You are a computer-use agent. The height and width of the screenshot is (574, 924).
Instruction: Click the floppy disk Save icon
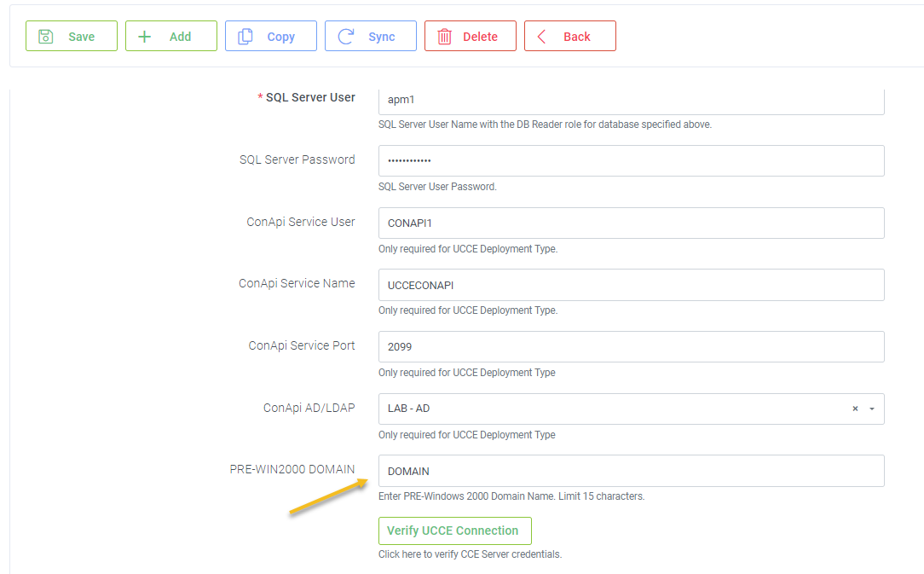click(x=46, y=37)
